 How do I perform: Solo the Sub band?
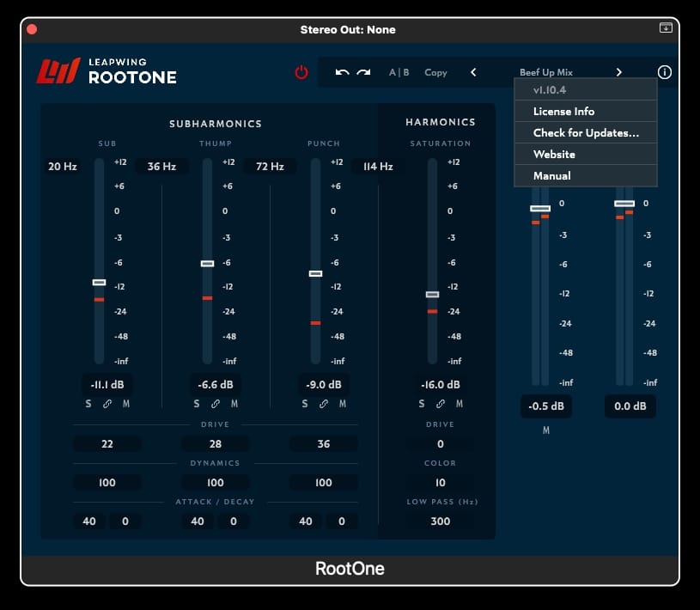(x=88, y=404)
